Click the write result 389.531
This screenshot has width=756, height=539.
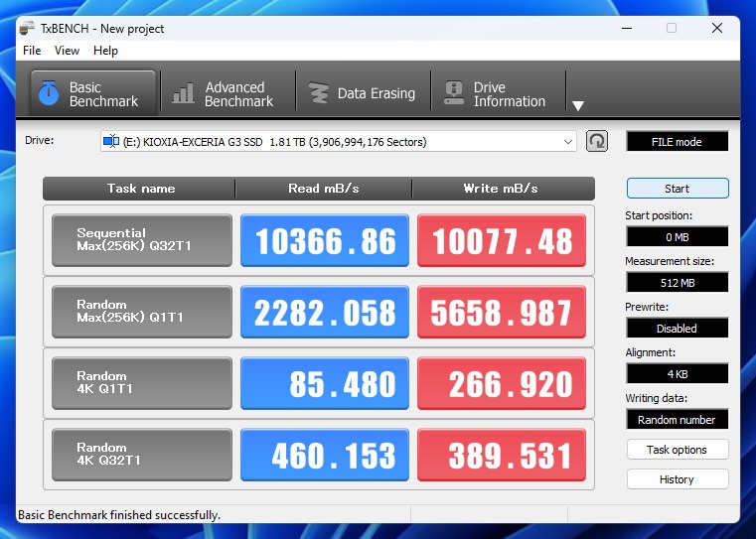tap(502, 455)
